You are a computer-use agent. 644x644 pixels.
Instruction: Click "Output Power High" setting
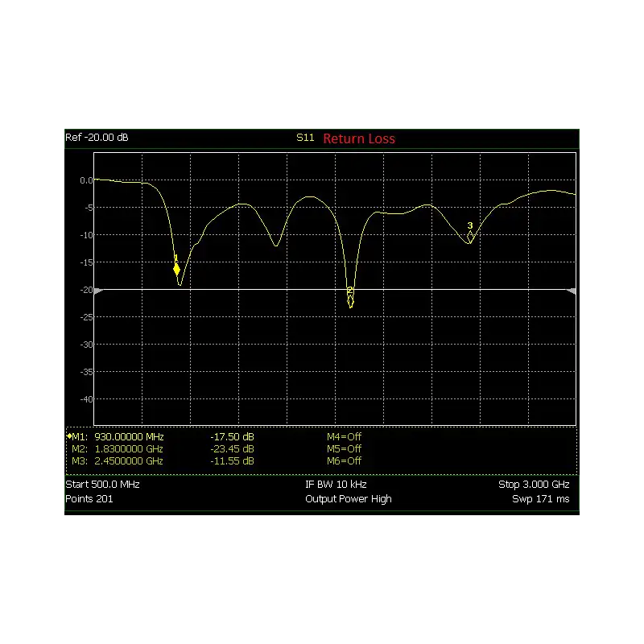[x=349, y=499]
